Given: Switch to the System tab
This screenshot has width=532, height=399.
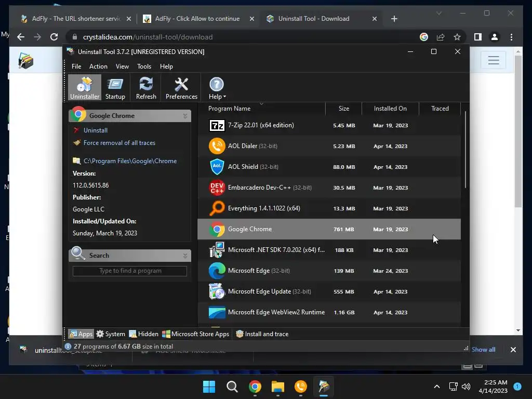Looking at the screenshot, I should (x=111, y=334).
